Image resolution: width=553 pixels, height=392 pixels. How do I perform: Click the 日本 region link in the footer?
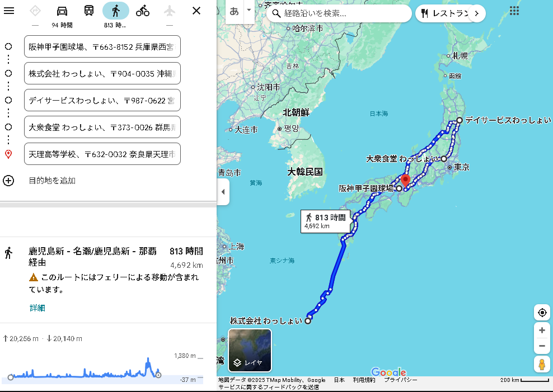coord(339,380)
